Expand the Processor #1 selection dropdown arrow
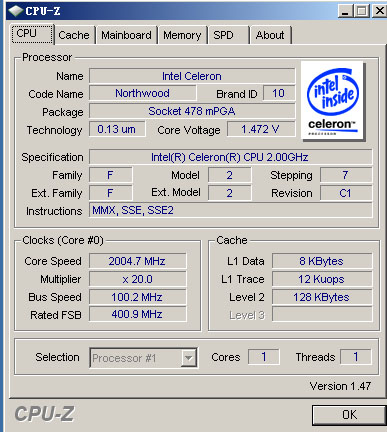 188,358
